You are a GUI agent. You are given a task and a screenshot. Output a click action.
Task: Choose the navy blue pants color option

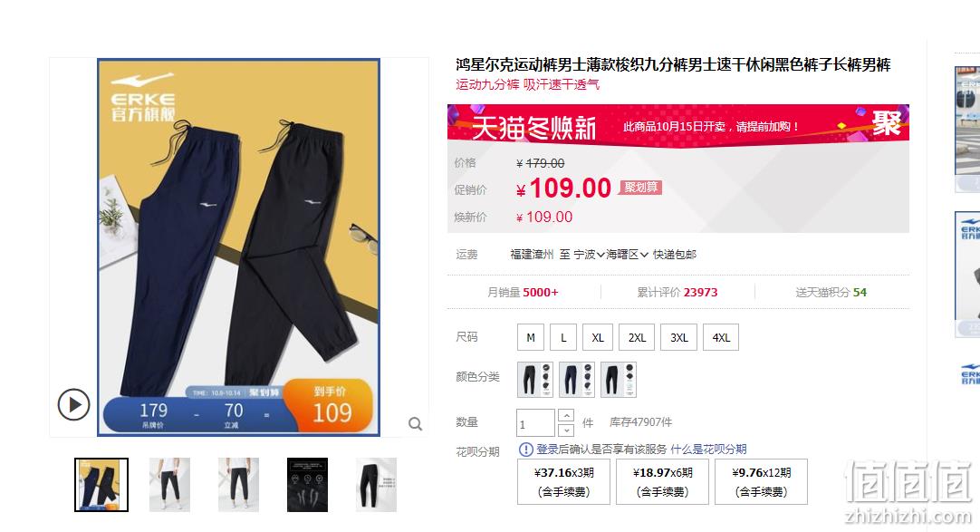(x=576, y=380)
